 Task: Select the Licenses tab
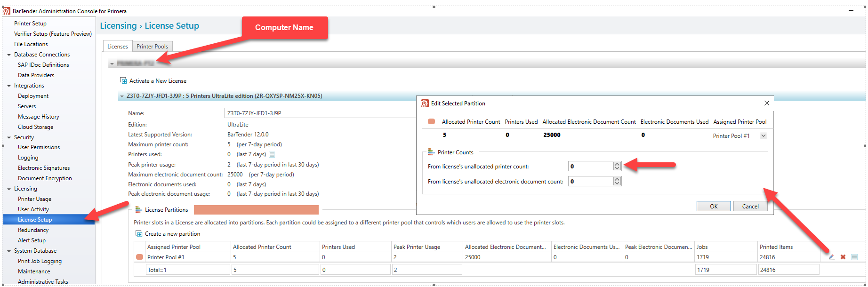117,46
